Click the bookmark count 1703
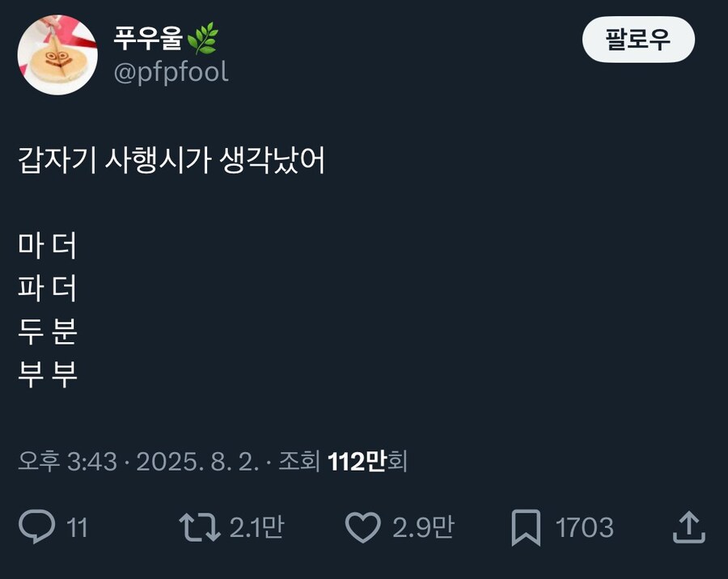 coord(584,528)
